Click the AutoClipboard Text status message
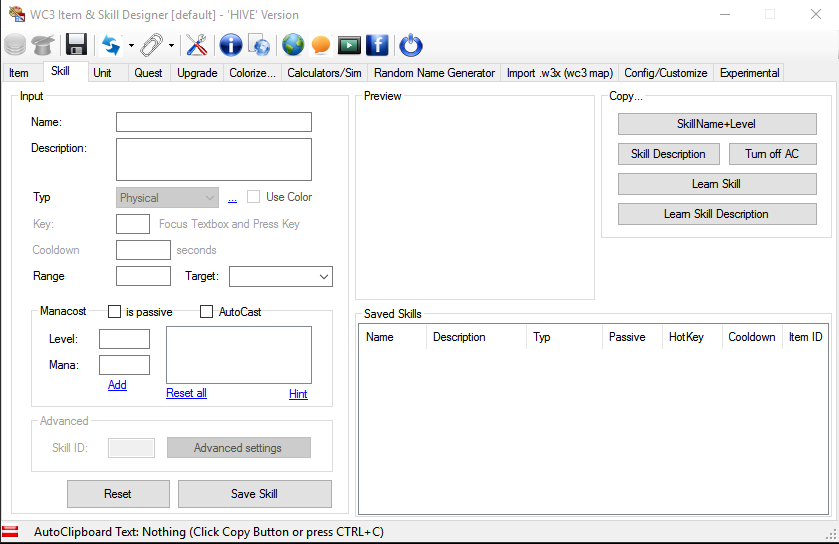 pyautogui.click(x=209, y=532)
